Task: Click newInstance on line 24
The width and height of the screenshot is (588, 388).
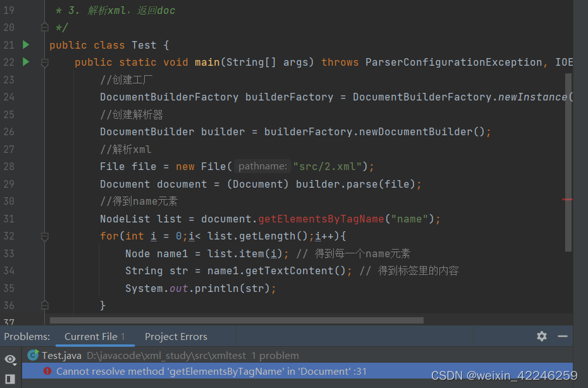Action: coord(532,97)
